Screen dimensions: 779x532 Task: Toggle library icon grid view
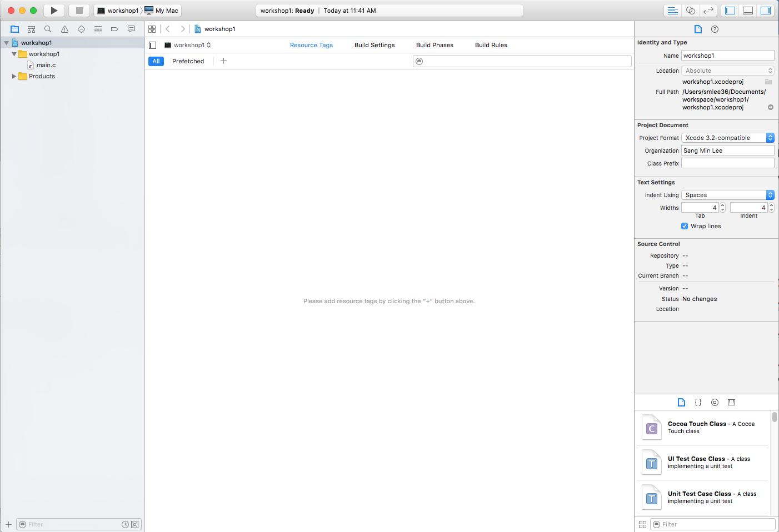tap(642, 524)
